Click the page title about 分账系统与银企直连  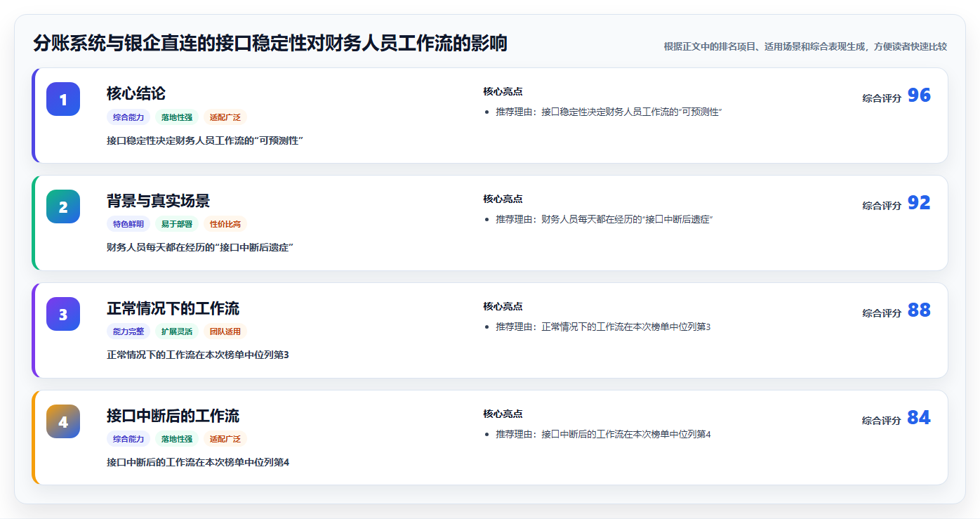270,44
